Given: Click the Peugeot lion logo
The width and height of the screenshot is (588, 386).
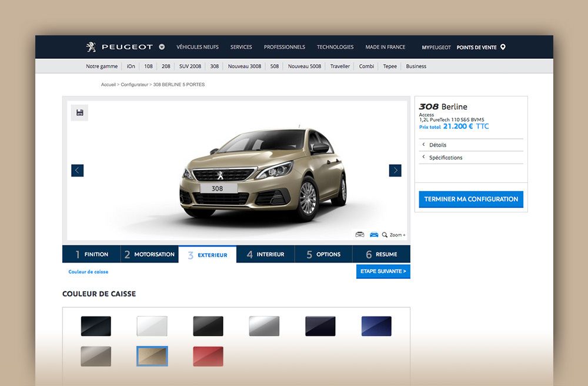Looking at the screenshot, I should (91, 47).
